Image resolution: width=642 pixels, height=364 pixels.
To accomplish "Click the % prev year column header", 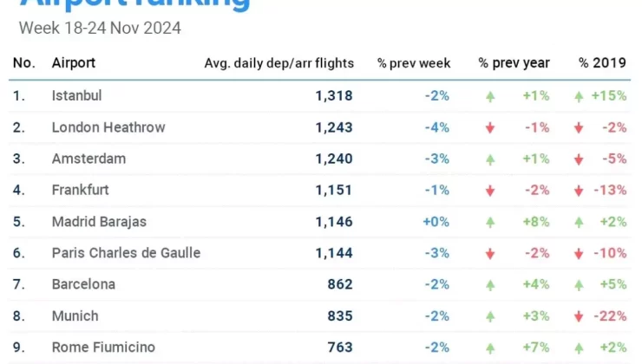I will tap(514, 63).
